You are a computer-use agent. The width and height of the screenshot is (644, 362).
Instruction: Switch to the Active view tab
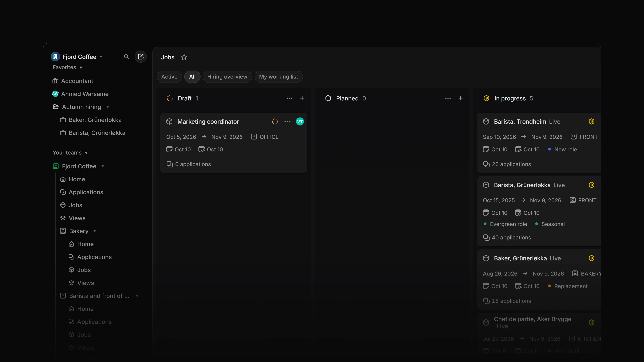[x=169, y=77]
